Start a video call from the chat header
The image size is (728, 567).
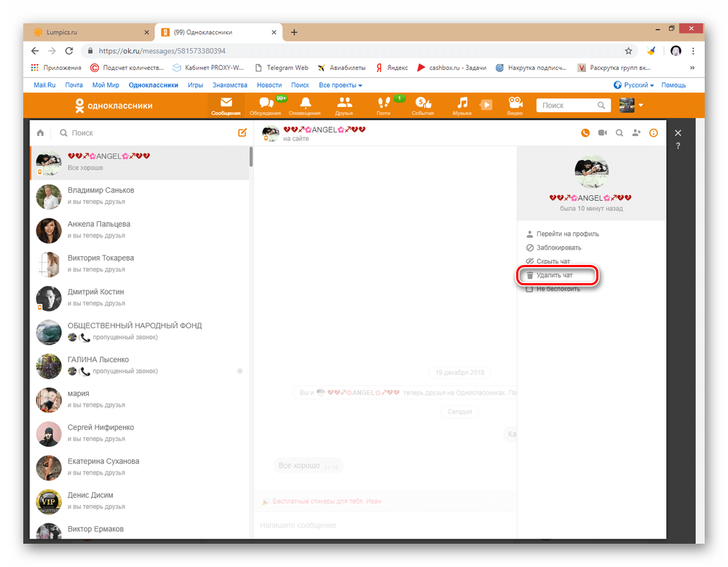pyautogui.click(x=602, y=133)
